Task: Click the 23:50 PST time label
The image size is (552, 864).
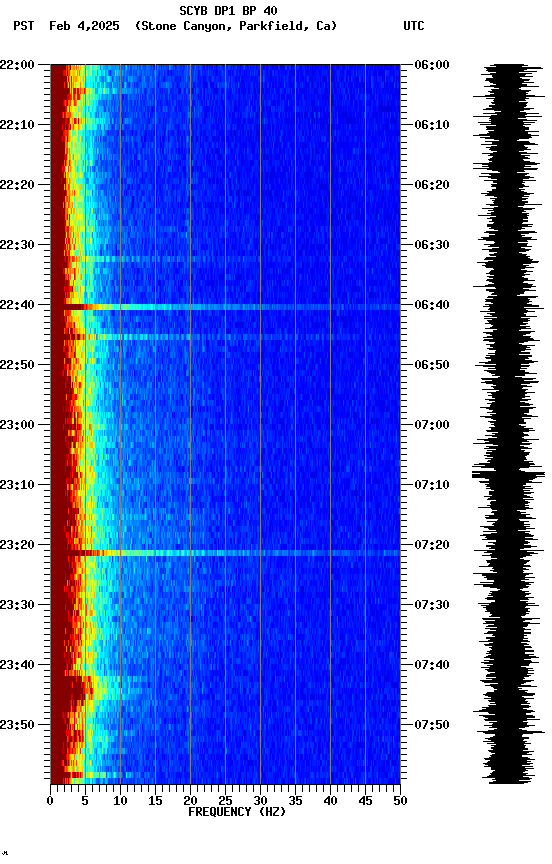Action: point(17,725)
